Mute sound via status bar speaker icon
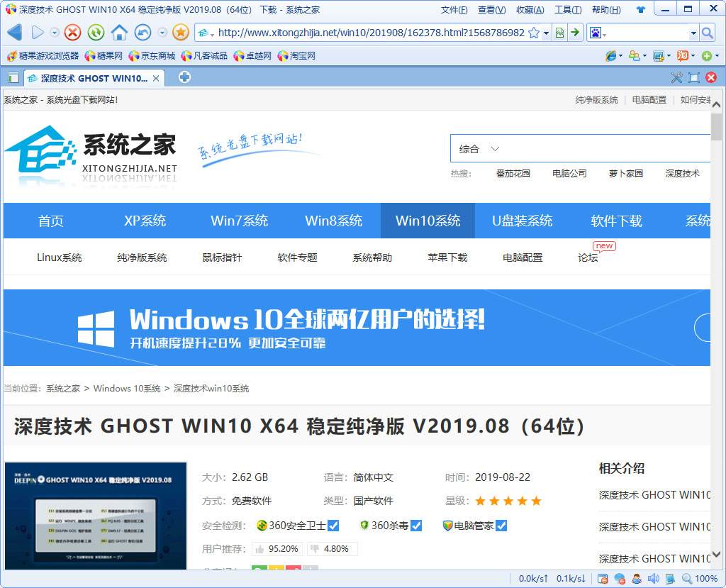Image resolution: width=726 pixels, height=588 pixels. pyautogui.click(x=653, y=578)
